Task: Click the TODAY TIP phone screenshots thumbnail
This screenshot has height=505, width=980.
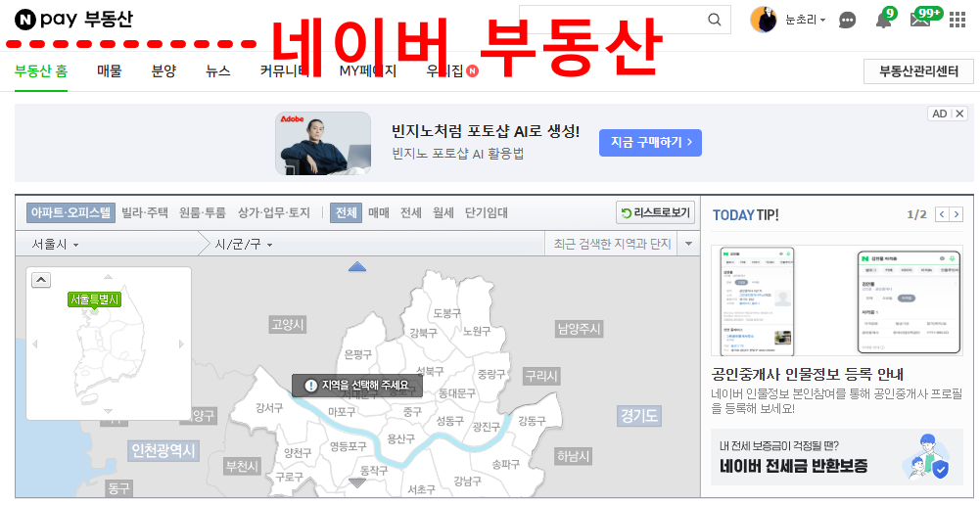Action: (837, 300)
